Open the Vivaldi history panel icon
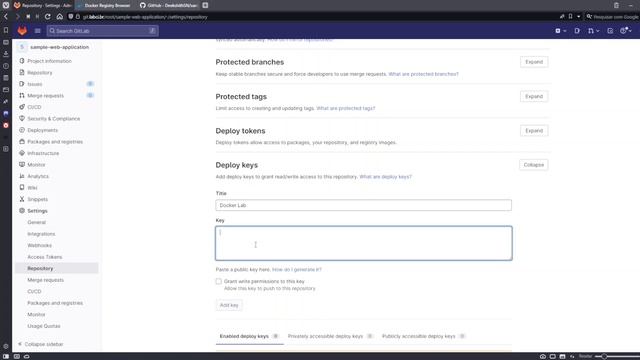 point(6,66)
